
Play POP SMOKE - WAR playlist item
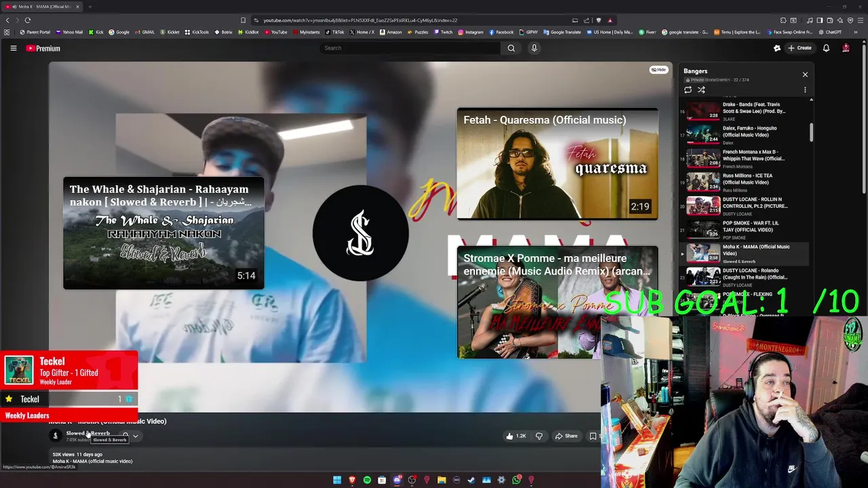(x=744, y=230)
